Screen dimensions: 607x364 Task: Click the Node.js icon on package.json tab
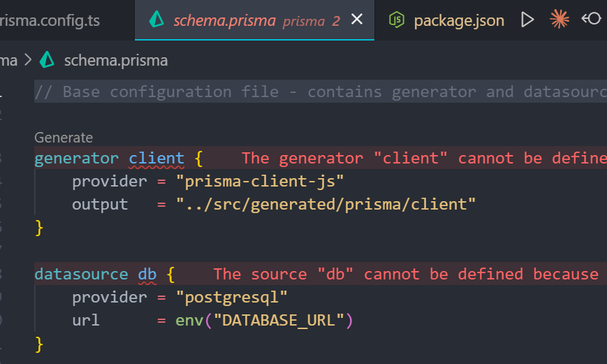coord(397,20)
